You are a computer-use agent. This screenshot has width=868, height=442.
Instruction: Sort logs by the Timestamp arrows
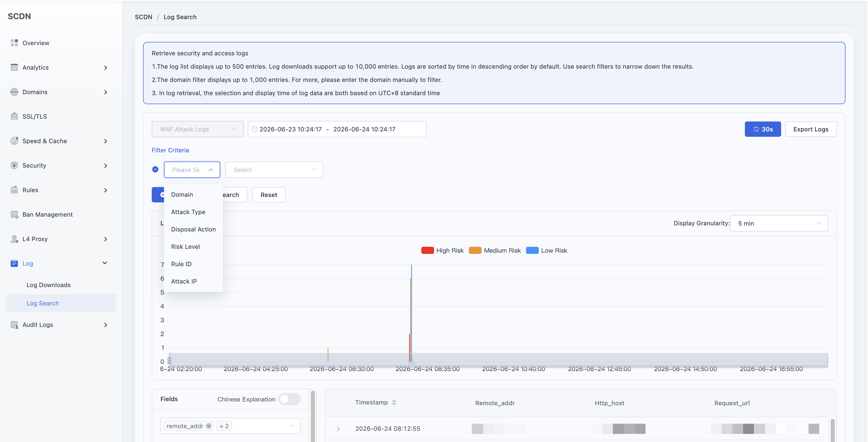point(394,402)
